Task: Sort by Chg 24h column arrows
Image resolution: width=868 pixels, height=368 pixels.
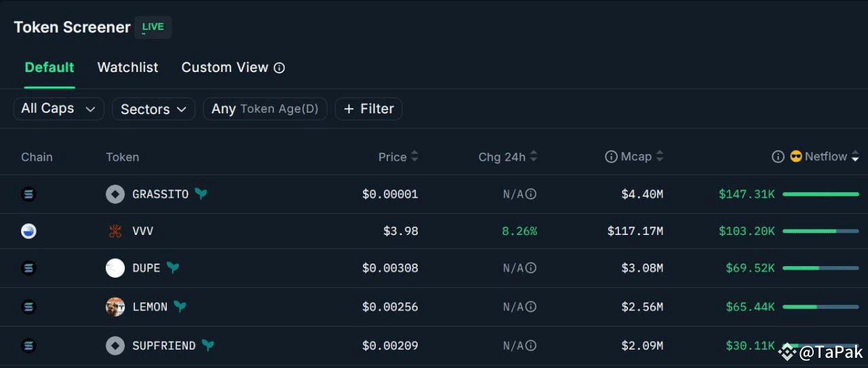Action: click(x=534, y=157)
